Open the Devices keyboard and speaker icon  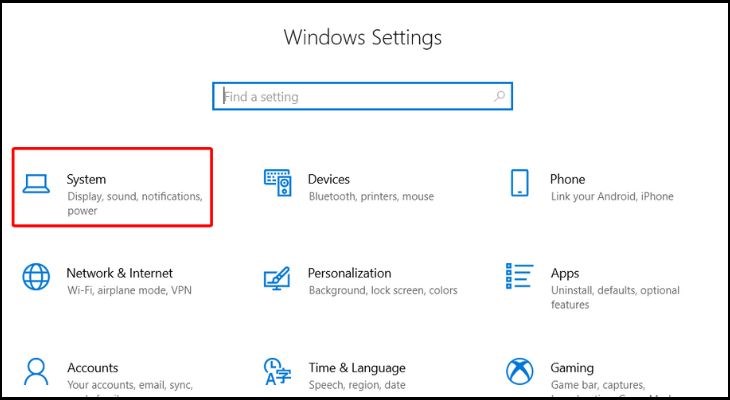click(x=278, y=183)
